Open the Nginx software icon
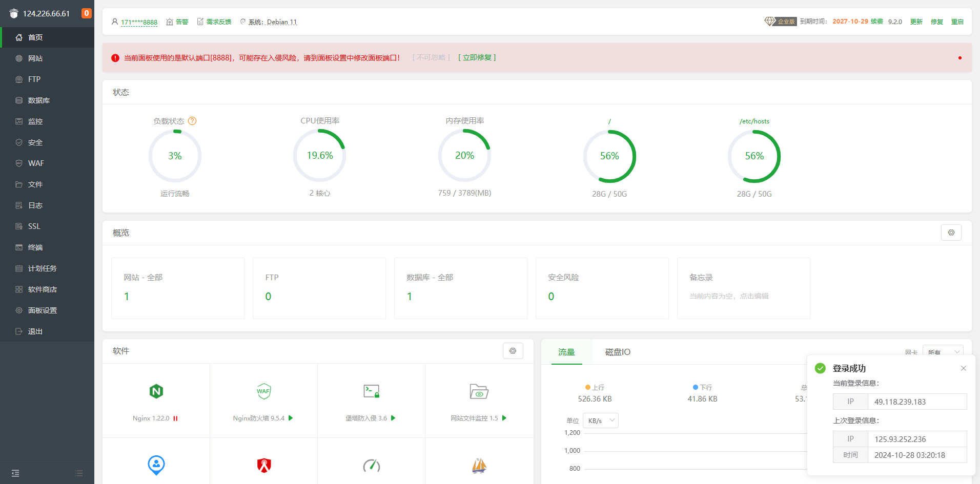This screenshot has height=484, width=980. (156, 392)
